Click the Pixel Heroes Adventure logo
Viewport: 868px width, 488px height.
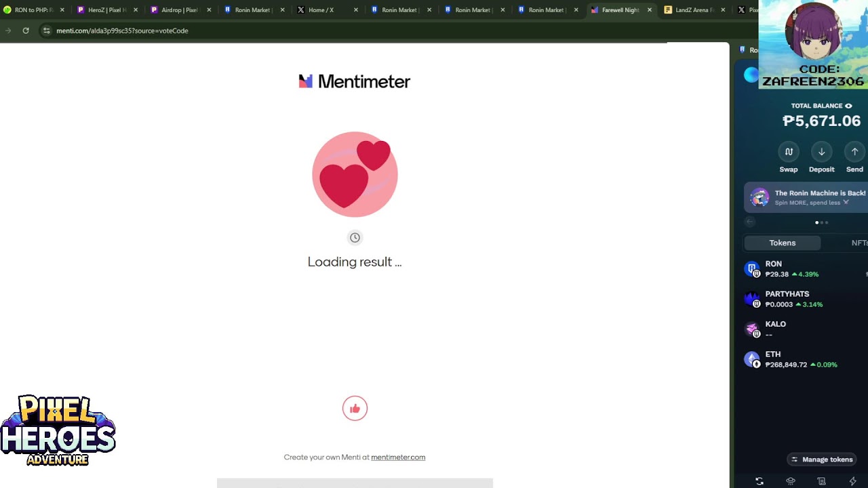tap(58, 430)
